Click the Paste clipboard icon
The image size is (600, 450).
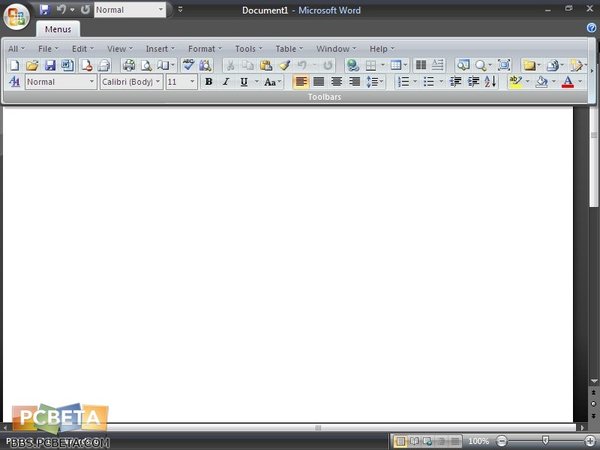[x=266, y=65]
